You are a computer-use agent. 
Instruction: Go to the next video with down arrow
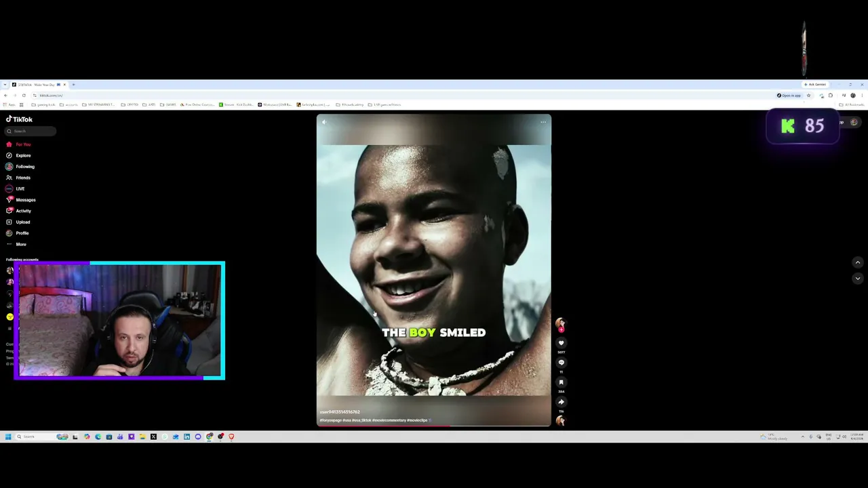tap(858, 278)
